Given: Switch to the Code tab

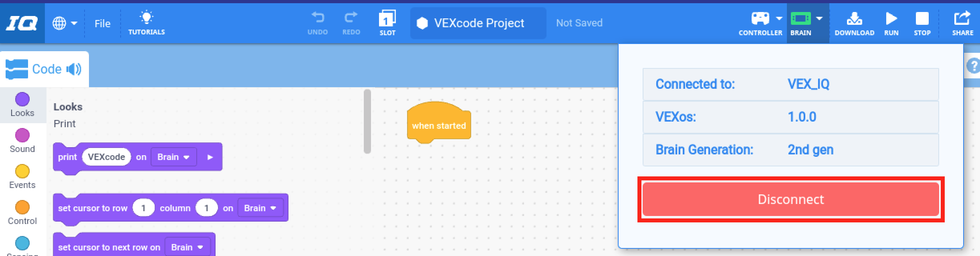Looking at the screenshot, I should pos(47,69).
